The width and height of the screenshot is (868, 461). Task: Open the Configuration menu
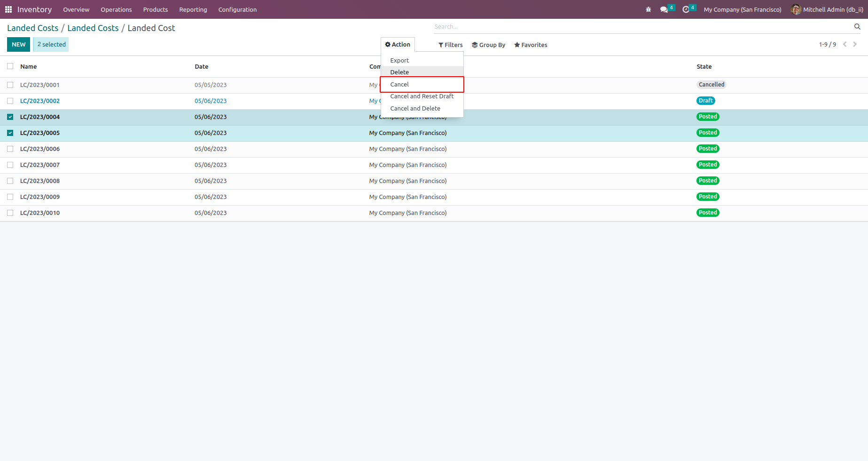tap(237, 9)
